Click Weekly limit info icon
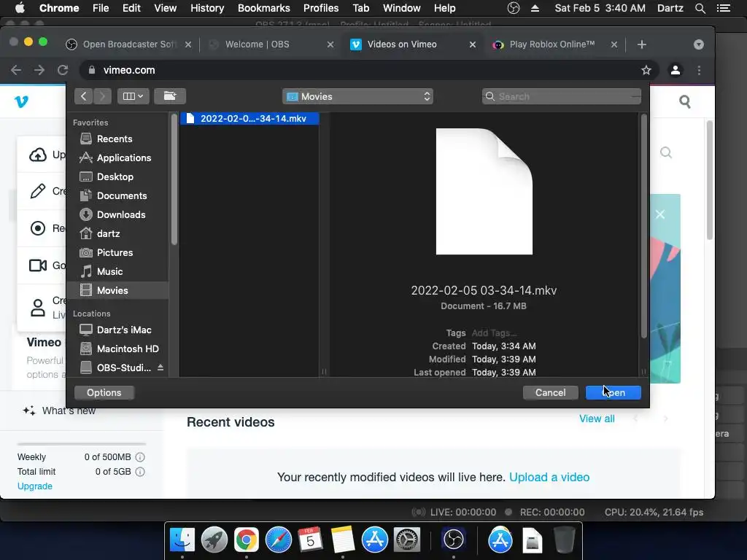The height and width of the screenshot is (560, 747). coord(140,457)
